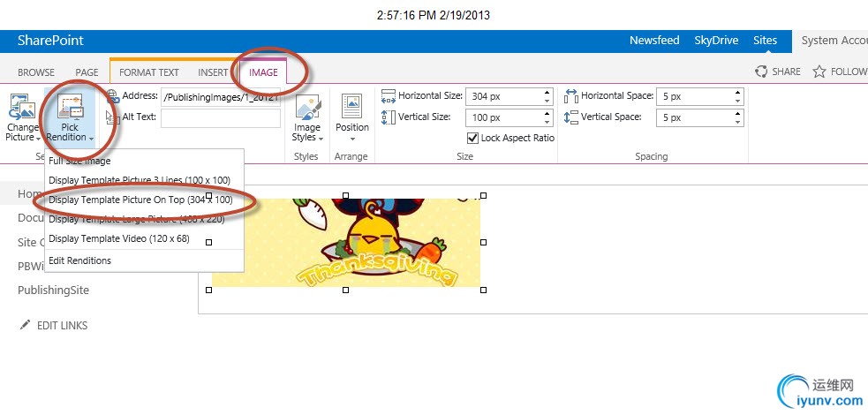Toggle the Lock Aspect Ratio checkbox

coord(472,138)
